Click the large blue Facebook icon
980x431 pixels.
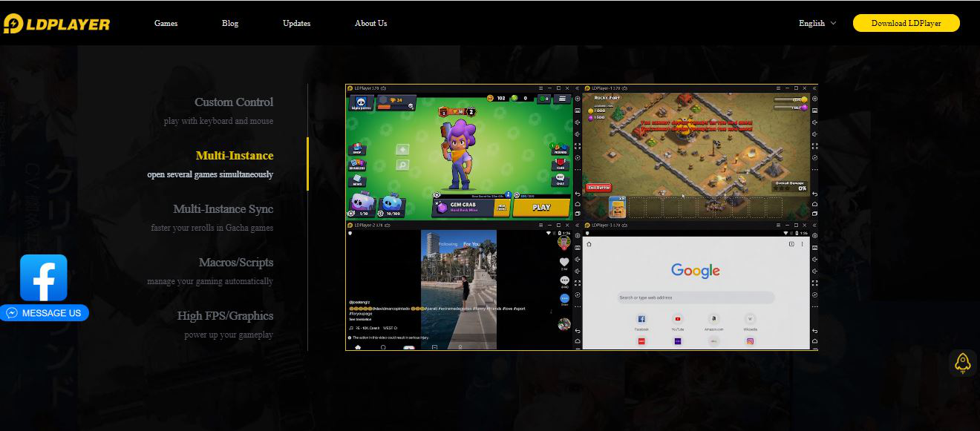(44, 277)
